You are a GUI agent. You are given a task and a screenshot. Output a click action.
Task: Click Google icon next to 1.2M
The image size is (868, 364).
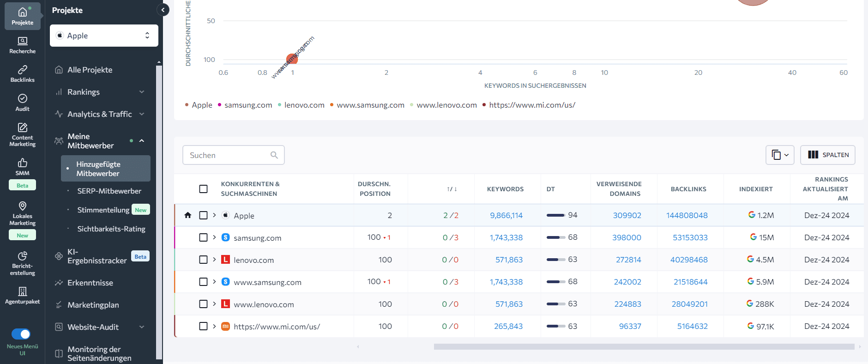tap(752, 215)
